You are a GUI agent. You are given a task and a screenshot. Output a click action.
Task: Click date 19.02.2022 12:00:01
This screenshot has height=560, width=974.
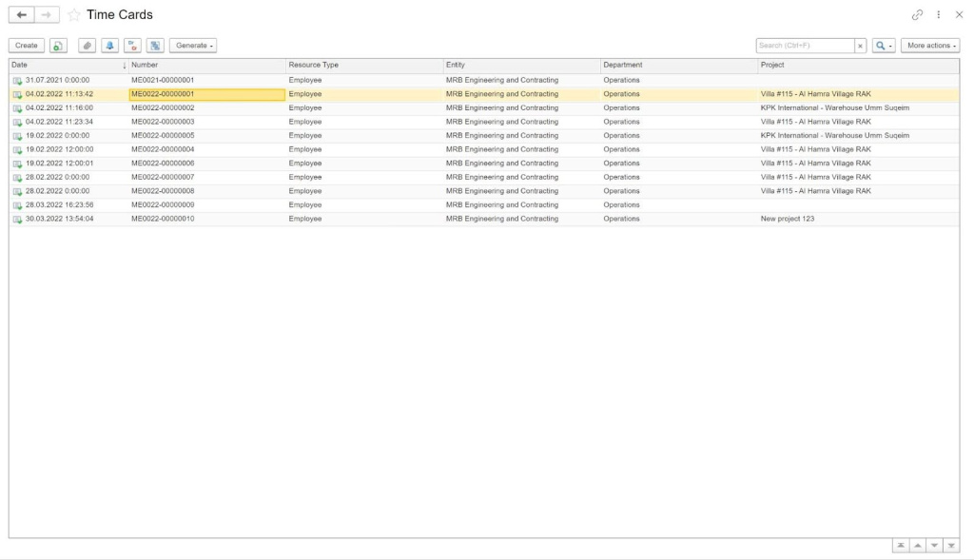pyautogui.click(x=59, y=164)
